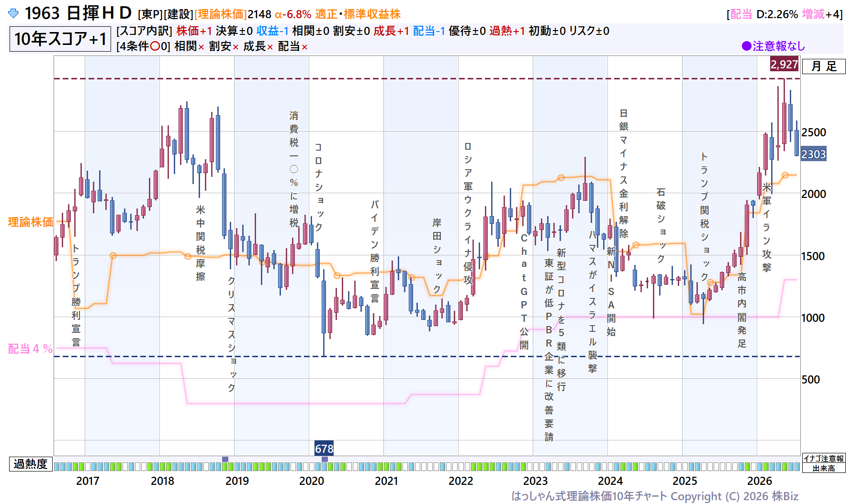
Task: Click the ChatGPT公開 event annotation
Action: (524, 291)
